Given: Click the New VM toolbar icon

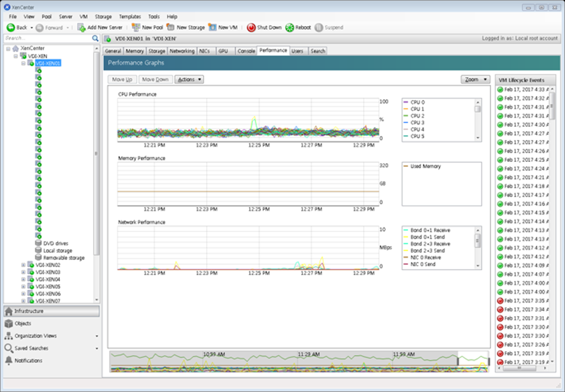Looking at the screenshot, I should tap(212, 27).
